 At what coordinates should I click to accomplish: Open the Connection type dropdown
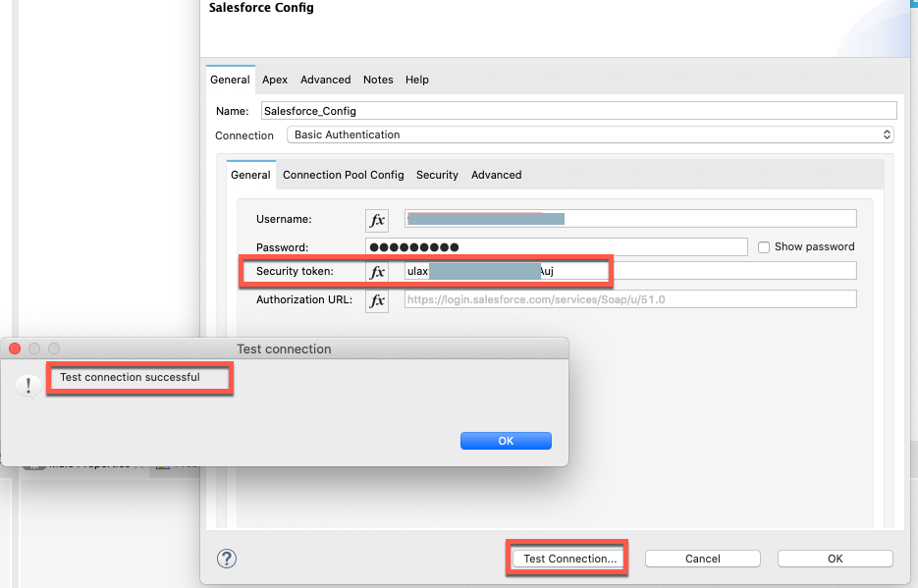point(590,134)
